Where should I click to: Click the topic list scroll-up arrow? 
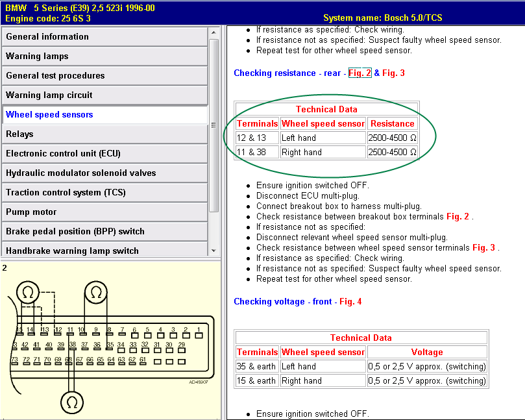214,32
